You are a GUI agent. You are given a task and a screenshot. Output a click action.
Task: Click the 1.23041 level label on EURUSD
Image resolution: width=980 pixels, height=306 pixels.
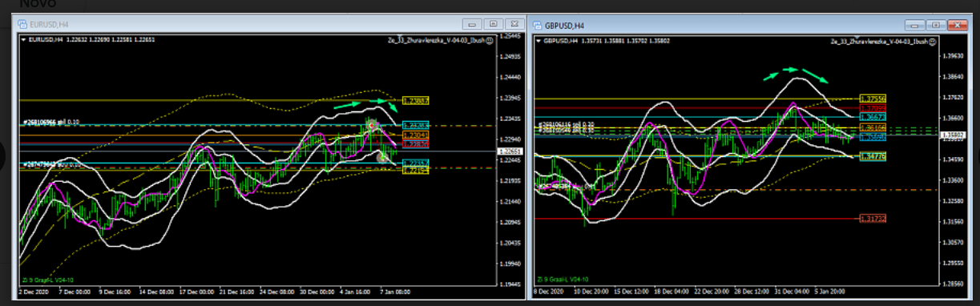click(416, 136)
